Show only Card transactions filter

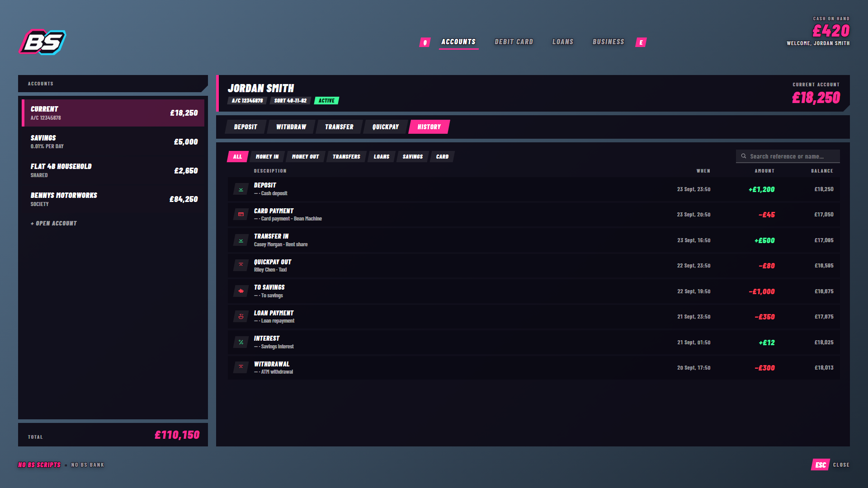442,157
